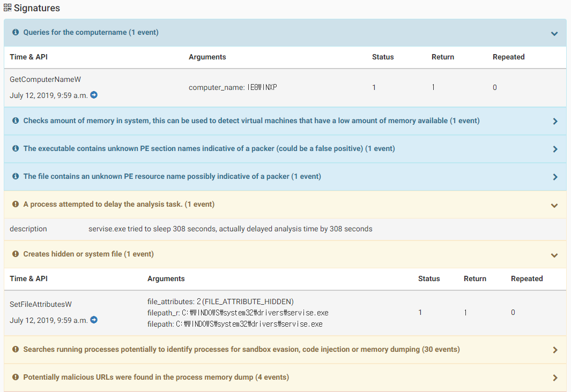Viewport: 571px width, 392px height.
Task: Click blue arrow icon next to GetComputerNameW timestamp
Action: pyautogui.click(x=94, y=95)
